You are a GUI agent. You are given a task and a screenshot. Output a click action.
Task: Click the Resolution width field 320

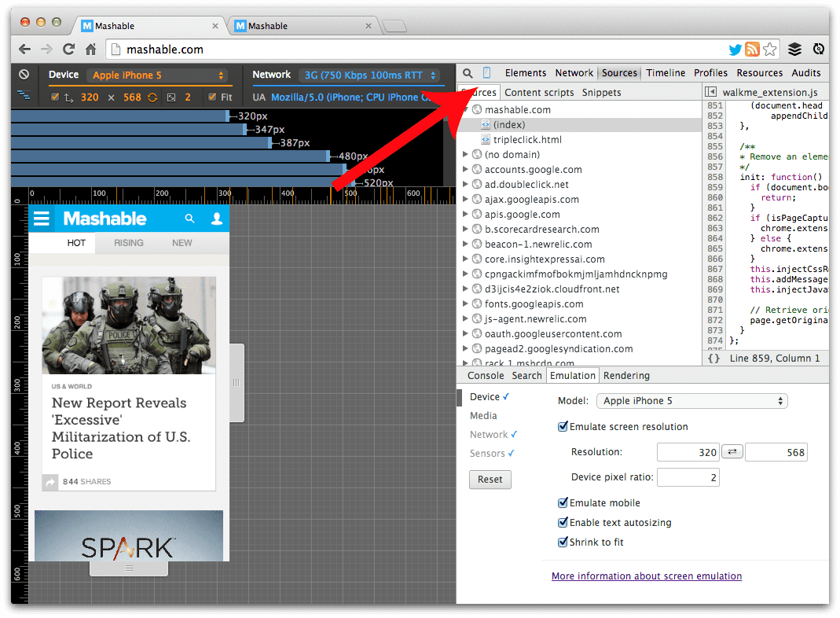point(688,452)
